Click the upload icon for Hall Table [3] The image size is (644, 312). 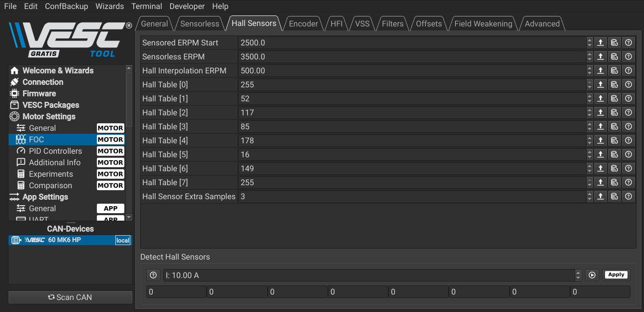pos(601,127)
